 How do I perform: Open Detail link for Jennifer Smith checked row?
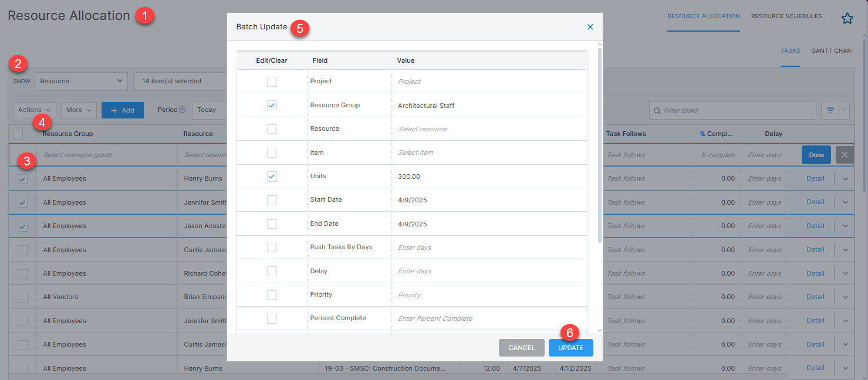point(815,202)
